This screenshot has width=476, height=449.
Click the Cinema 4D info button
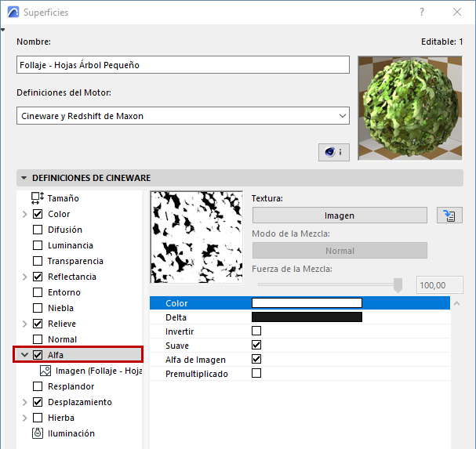coord(333,152)
